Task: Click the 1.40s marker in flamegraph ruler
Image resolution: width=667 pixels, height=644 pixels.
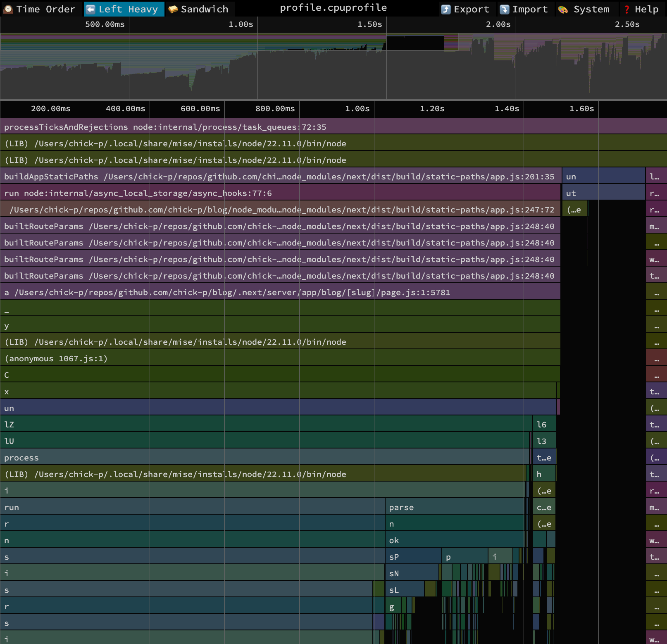Action: tap(507, 108)
